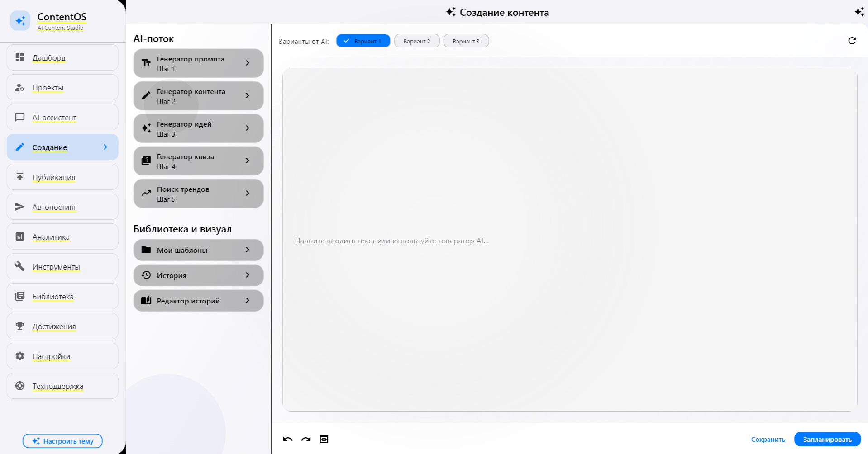Click the redo arrow icon
The width and height of the screenshot is (868, 454).
[306, 439]
